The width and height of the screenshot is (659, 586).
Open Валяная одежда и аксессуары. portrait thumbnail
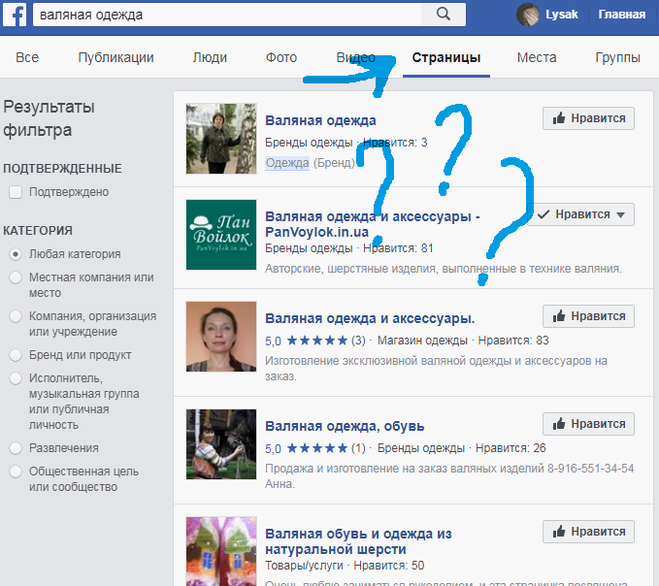[221, 337]
